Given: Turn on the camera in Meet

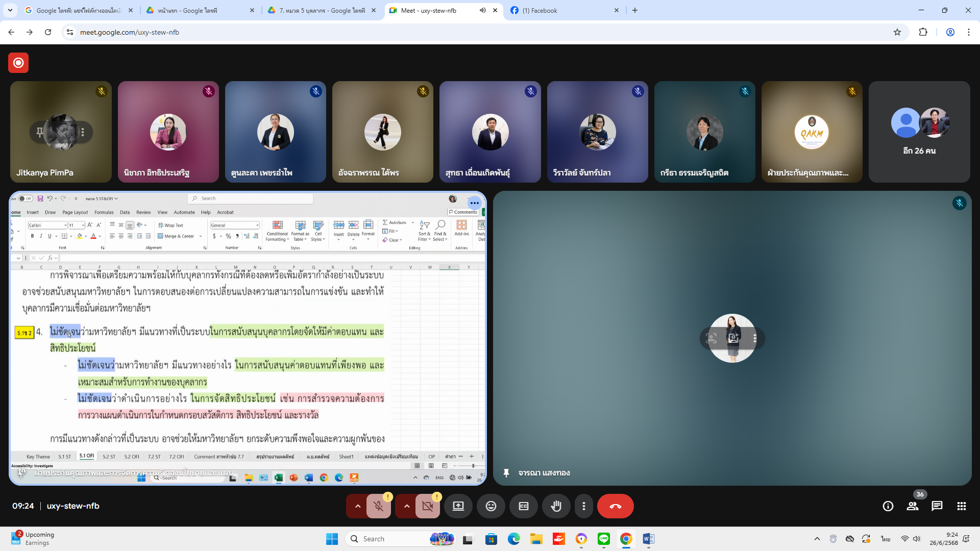Looking at the screenshot, I should click(x=427, y=506).
